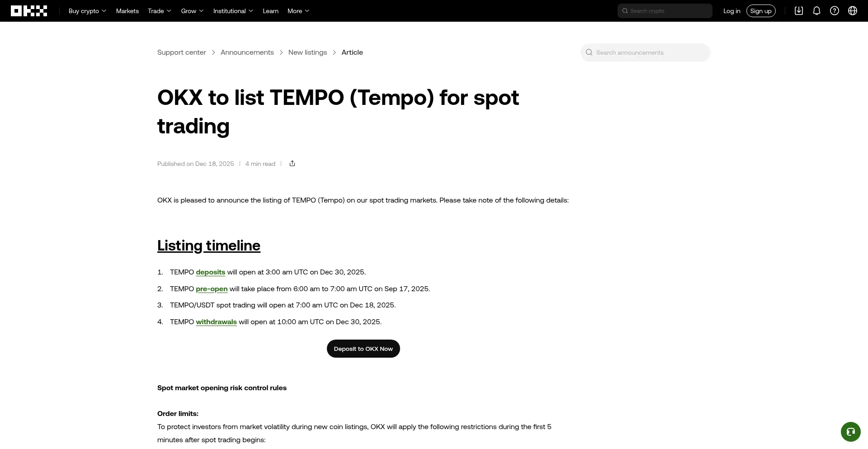Click the OKX logo
The image size is (868, 449).
tap(28, 10)
